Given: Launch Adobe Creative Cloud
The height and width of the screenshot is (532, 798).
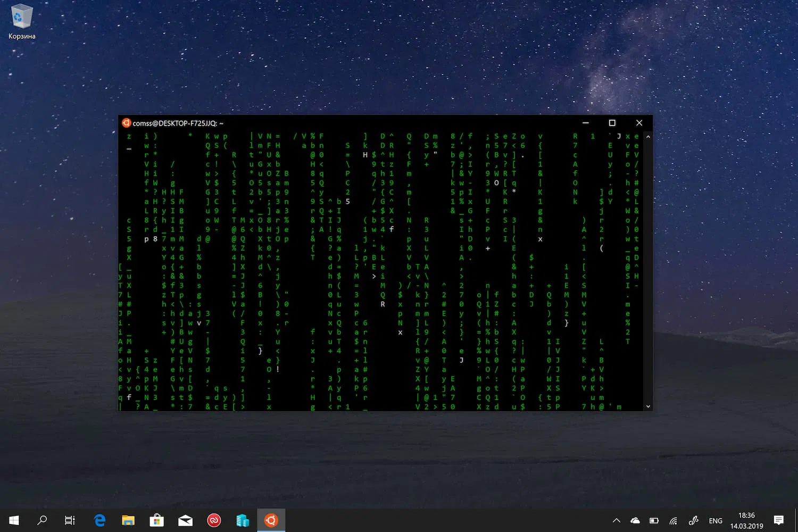Looking at the screenshot, I should [x=214, y=520].
